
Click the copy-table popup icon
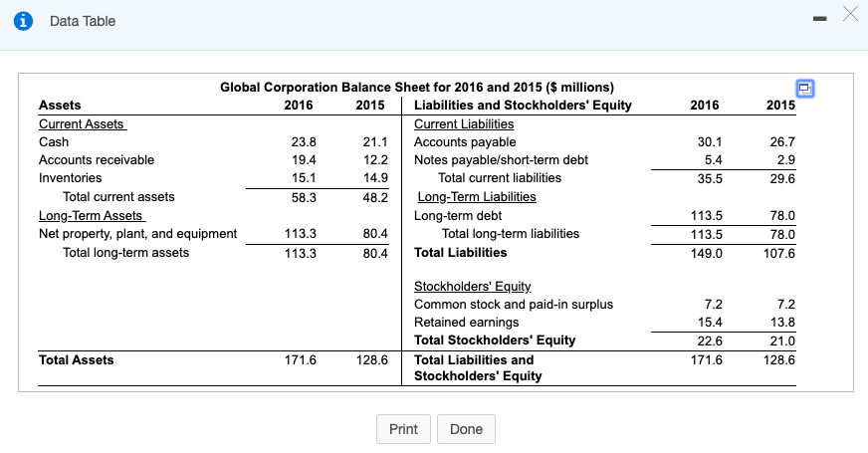point(805,89)
